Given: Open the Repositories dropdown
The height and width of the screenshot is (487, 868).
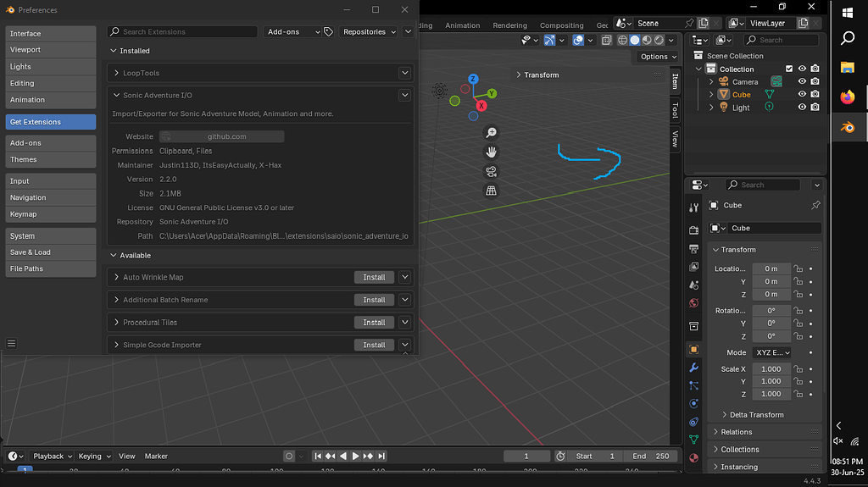Looking at the screenshot, I should click(370, 32).
